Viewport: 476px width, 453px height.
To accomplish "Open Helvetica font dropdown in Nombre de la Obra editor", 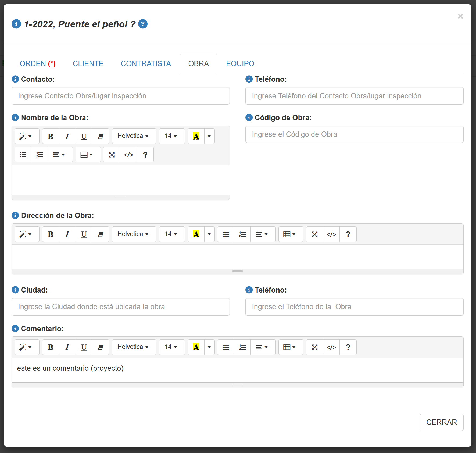I will coord(133,136).
